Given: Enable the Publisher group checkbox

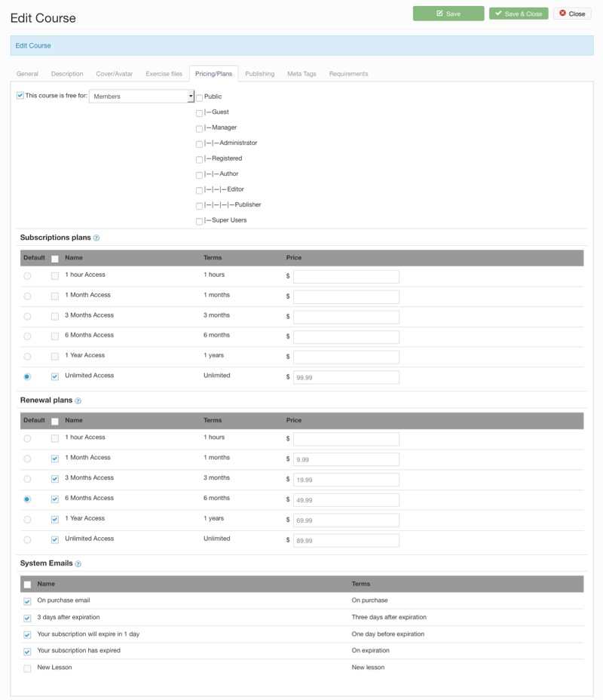Looking at the screenshot, I should pyautogui.click(x=199, y=206).
